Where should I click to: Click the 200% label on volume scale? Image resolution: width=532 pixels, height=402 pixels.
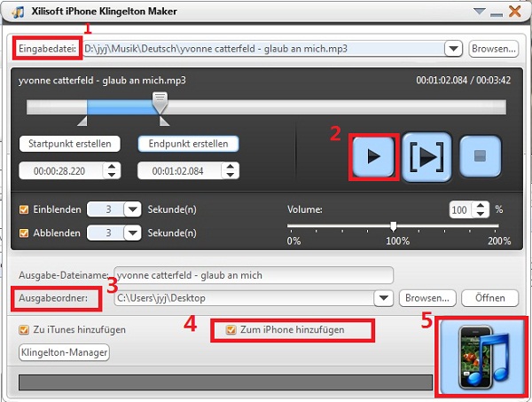[x=499, y=241]
